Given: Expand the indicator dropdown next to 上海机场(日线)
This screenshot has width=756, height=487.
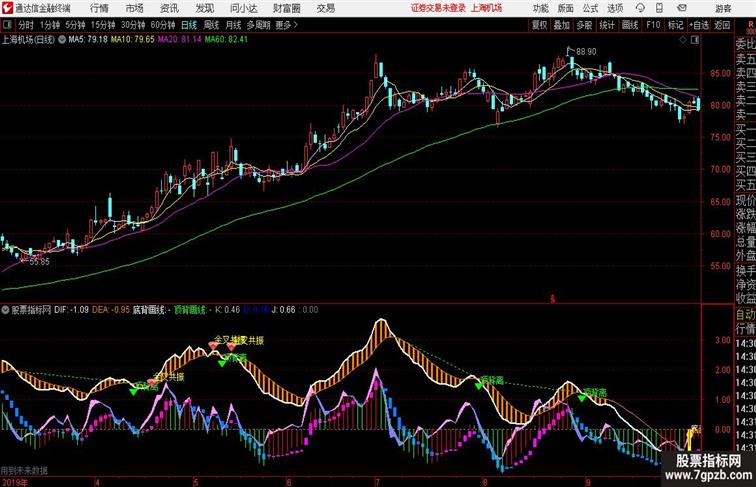Looking at the screenshot, I should pyautogui.click(x=62, y=40).
